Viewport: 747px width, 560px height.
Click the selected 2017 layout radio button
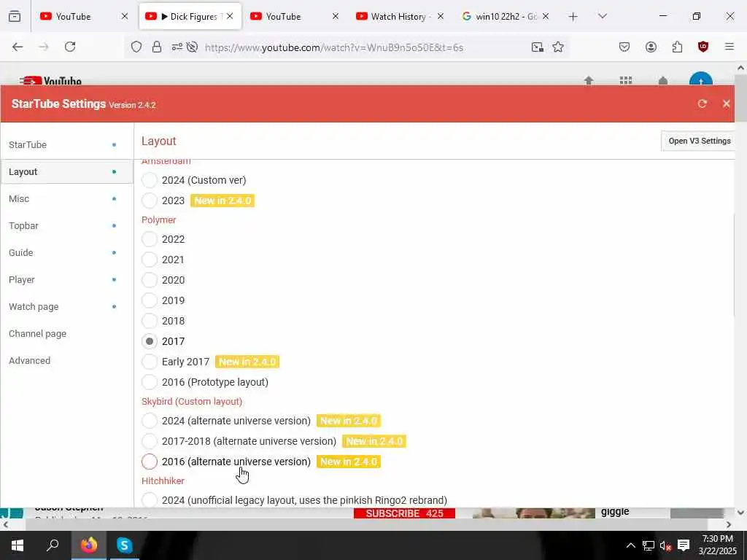pos(149,341)
